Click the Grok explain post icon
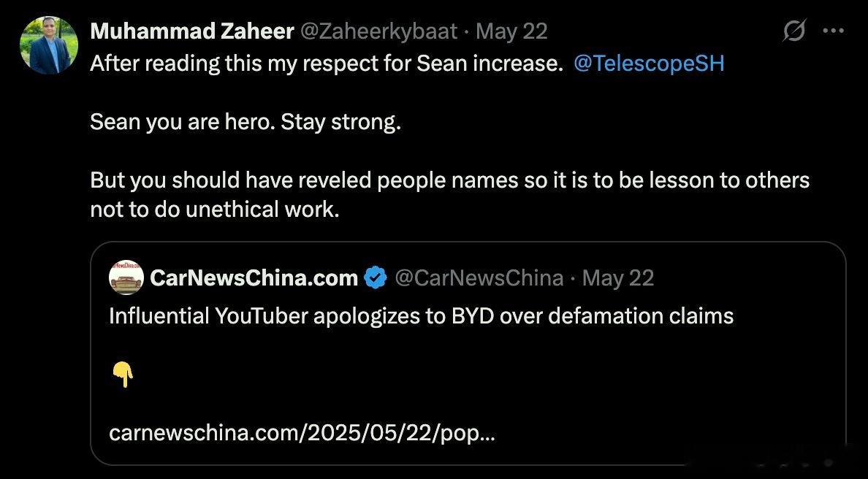The height and width of the screenshot is (479, 868). [794, 31]
